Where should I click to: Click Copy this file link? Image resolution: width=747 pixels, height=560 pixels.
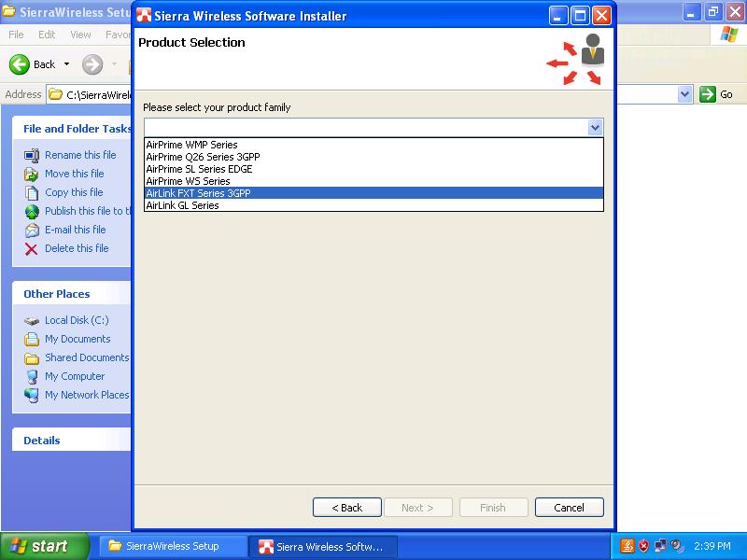click(x=74, y=192)
